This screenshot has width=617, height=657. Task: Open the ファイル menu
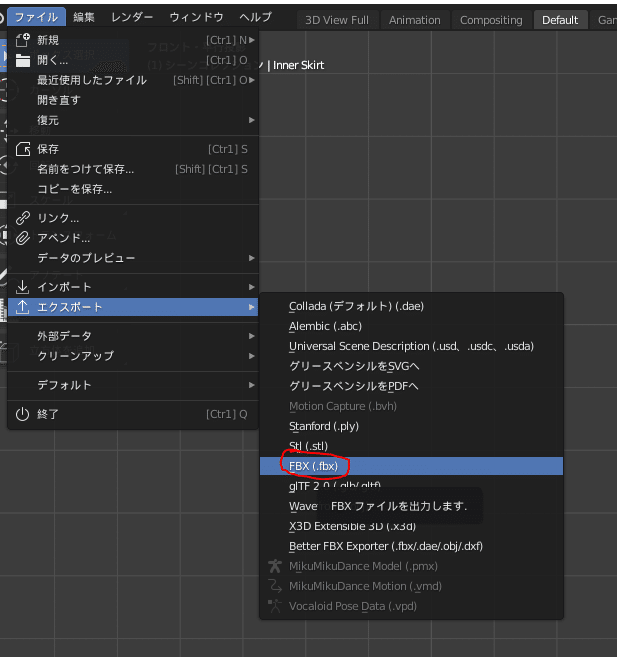coord(36,17)
